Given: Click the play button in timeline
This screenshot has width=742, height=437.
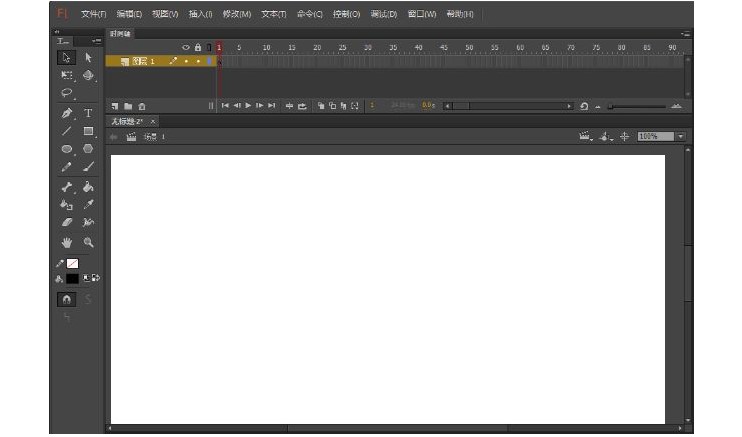Looking at the screenshot, I should click(248, 105).
